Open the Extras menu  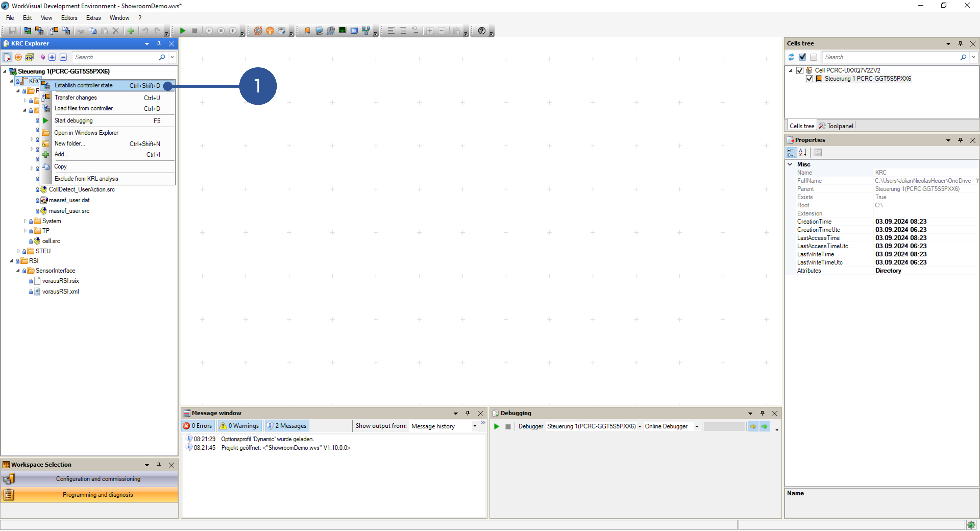pyautogui.click(x=93, y=18)
